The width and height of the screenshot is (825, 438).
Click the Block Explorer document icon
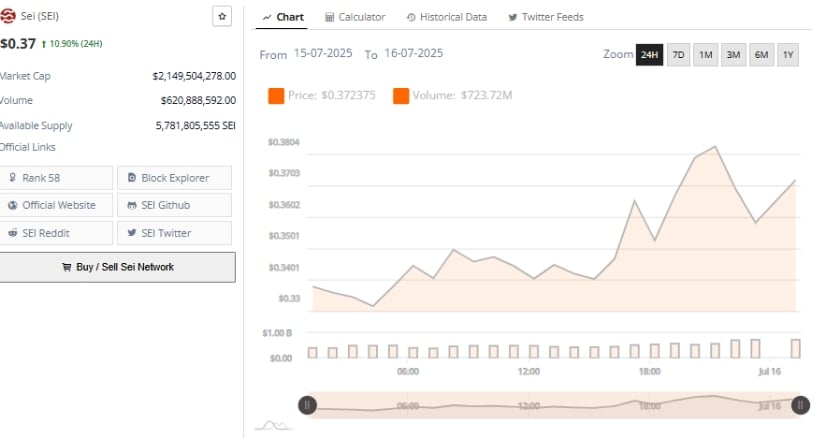132,178
